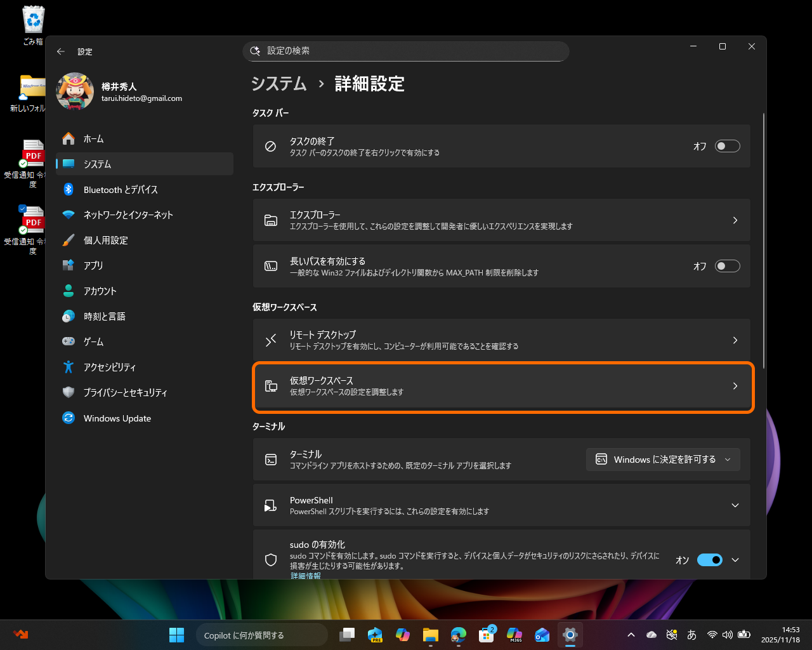
Task: Click the ターミナル console icon
Action: point(271,460)
